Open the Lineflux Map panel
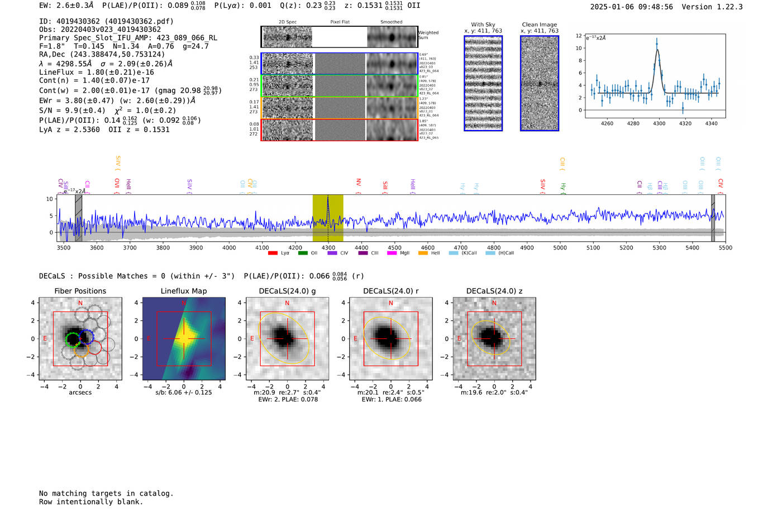Viewport: 782px width, 532px height. (184, 339)
